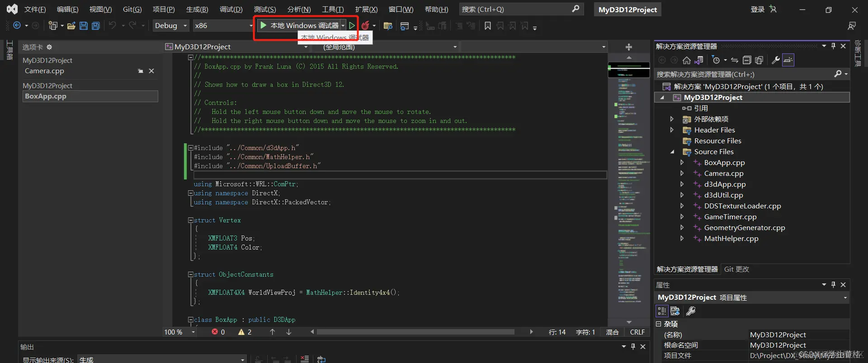This screenshot has height=363, width=868.
Task: Expand the 外部依赖项 node
Action: pyautogui.click(x=672, y=119)
